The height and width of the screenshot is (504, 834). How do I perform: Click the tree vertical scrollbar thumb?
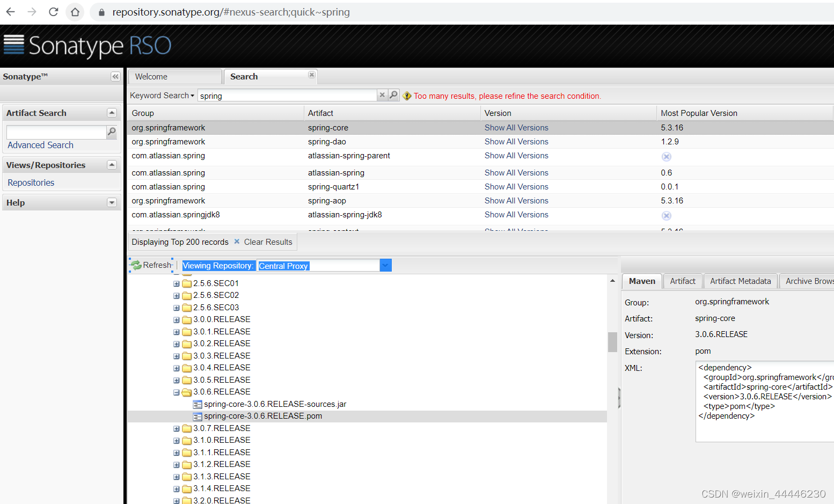612,342
